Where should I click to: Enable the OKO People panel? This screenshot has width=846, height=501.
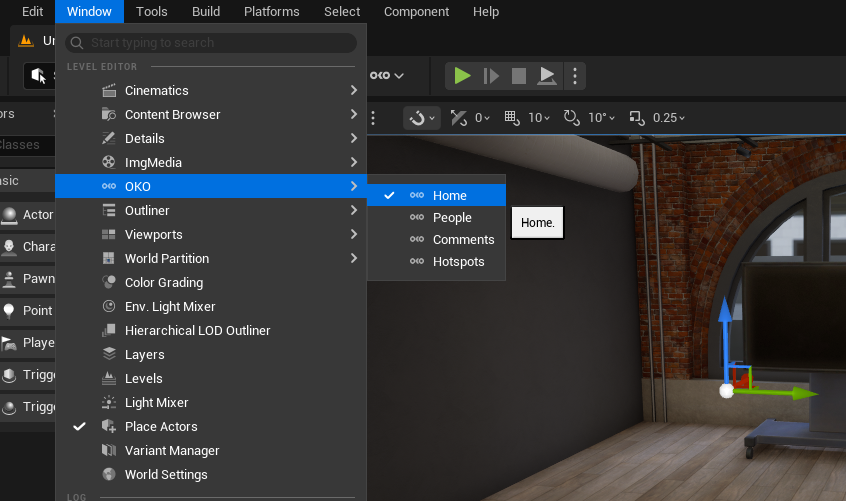[x=436, y=217]
